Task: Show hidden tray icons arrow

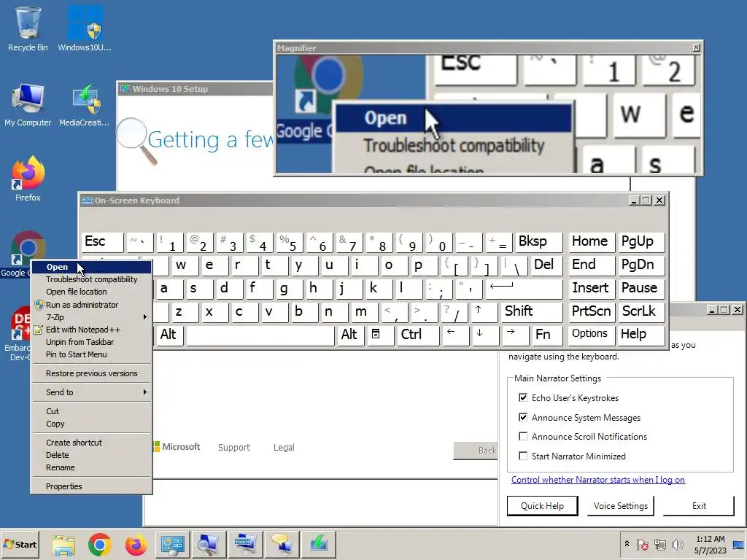Action: pos(627,544)
